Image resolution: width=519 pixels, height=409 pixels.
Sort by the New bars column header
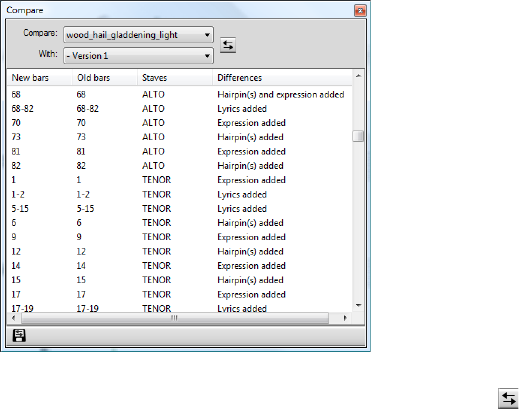click(x=39, y=78)
